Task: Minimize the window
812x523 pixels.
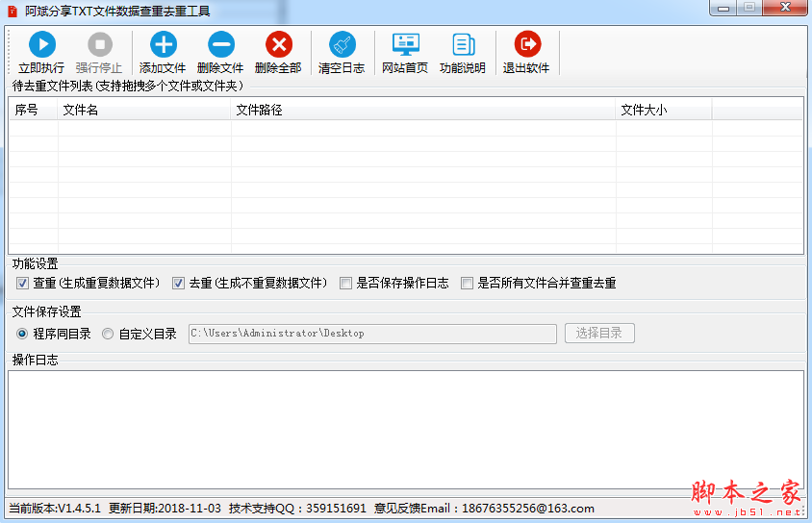Action: (x=723, y=9)
